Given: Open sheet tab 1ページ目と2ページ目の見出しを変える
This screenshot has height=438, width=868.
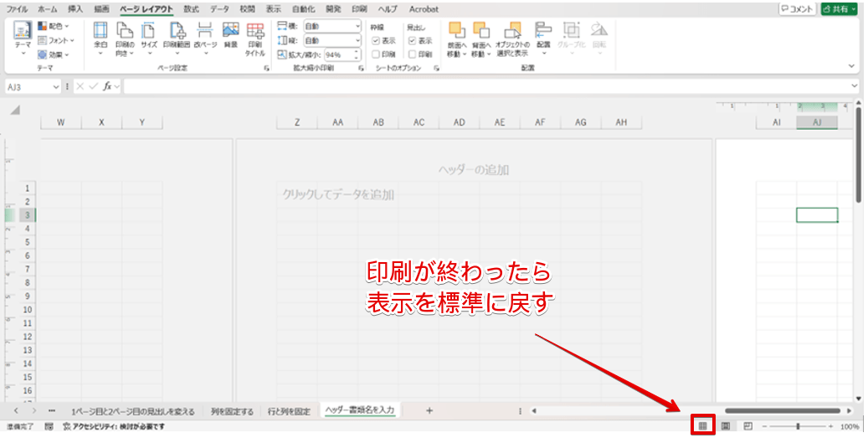Looking at the screenshot, I should click(x=133, y=411).
